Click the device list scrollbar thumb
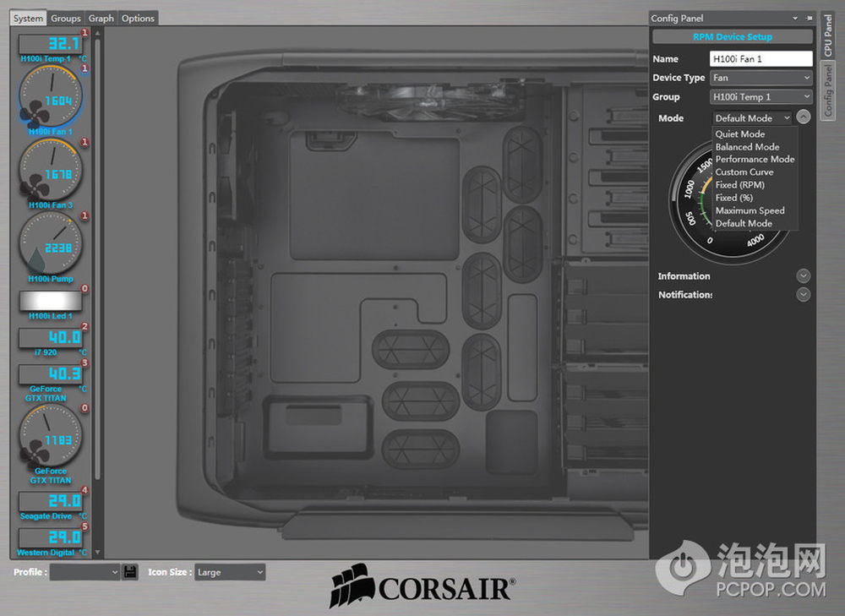 [97, 259]
